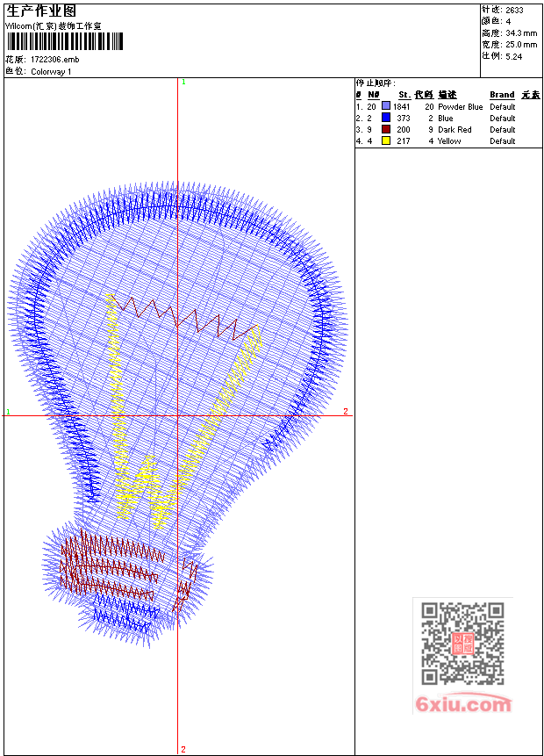Click the Powder Blue color swatch
The width and height of the screenshot is (544, 756).
[x=386, y=106]
